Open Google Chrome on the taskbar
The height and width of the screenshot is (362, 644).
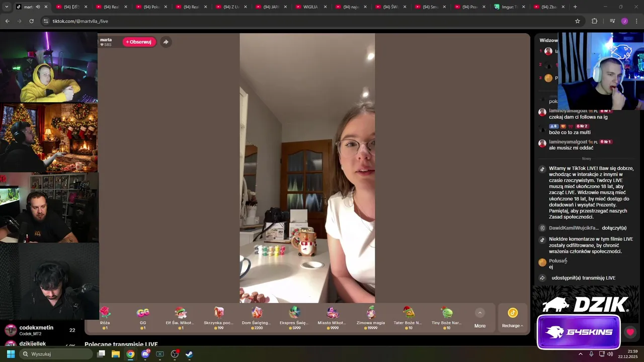click(x=130, y=354)
